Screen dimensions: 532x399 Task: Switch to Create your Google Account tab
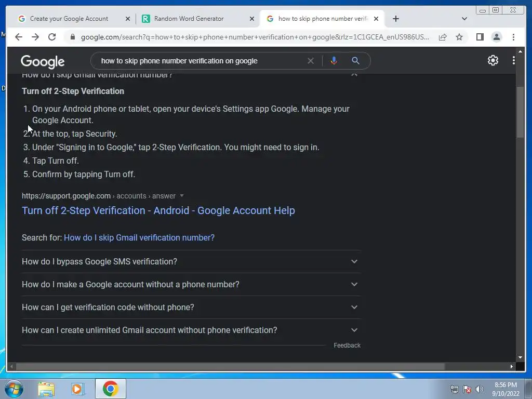pos(69,19)
